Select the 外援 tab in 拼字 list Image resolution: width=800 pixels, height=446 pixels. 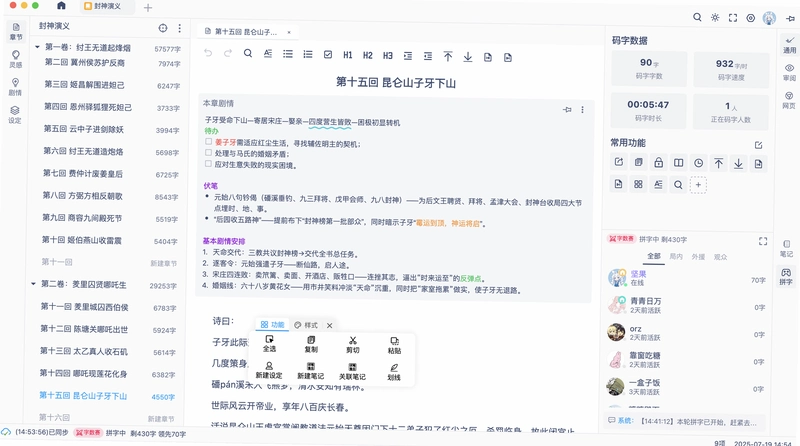click(x=698, y=257)
